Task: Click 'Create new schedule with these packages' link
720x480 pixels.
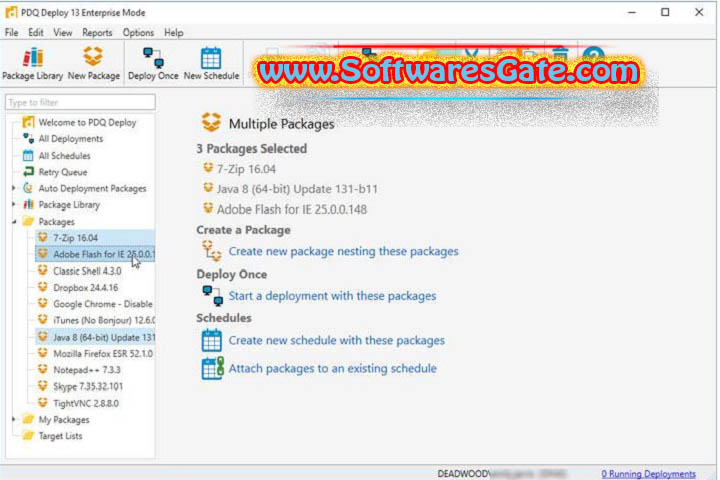Action: click(337, 340)
